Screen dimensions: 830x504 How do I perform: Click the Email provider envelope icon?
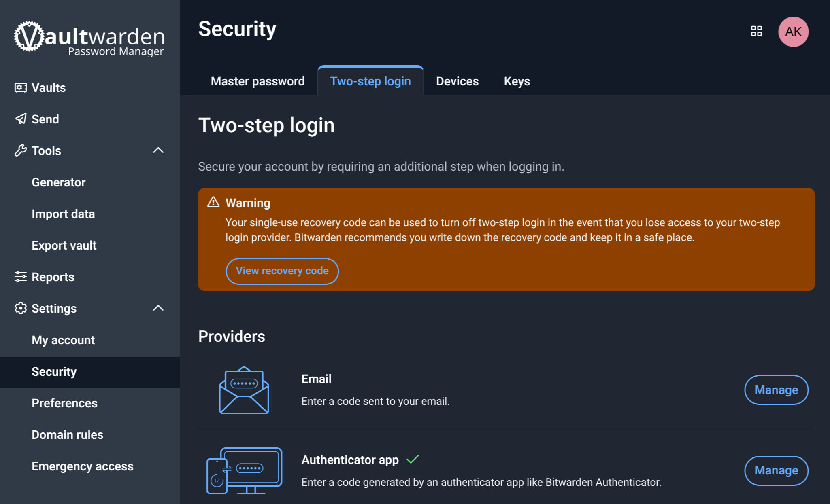tap(244, 390)
